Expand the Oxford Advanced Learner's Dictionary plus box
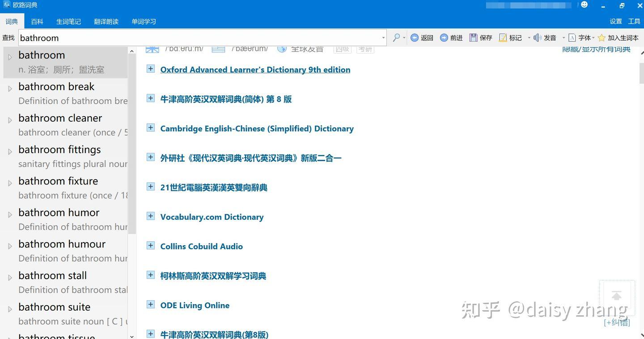Image resolution: width=644 pixels, height=339 pixels. coord(151,69)
